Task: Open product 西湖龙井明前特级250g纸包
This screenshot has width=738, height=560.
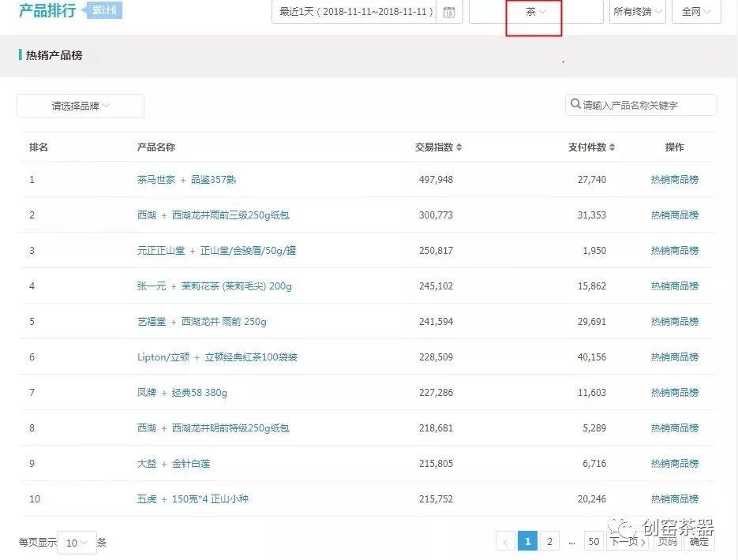Action: (x=213, y=427)
